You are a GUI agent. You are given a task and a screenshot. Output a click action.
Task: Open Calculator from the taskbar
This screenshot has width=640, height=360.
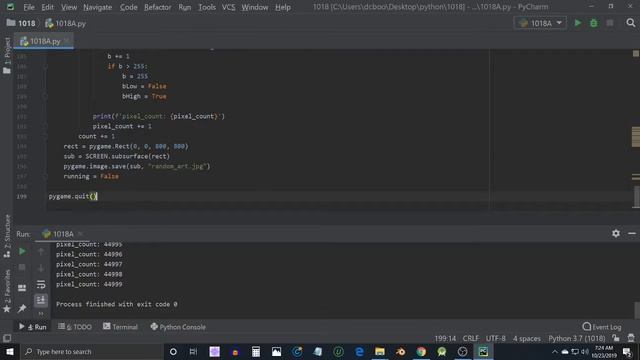coord(256,352)
